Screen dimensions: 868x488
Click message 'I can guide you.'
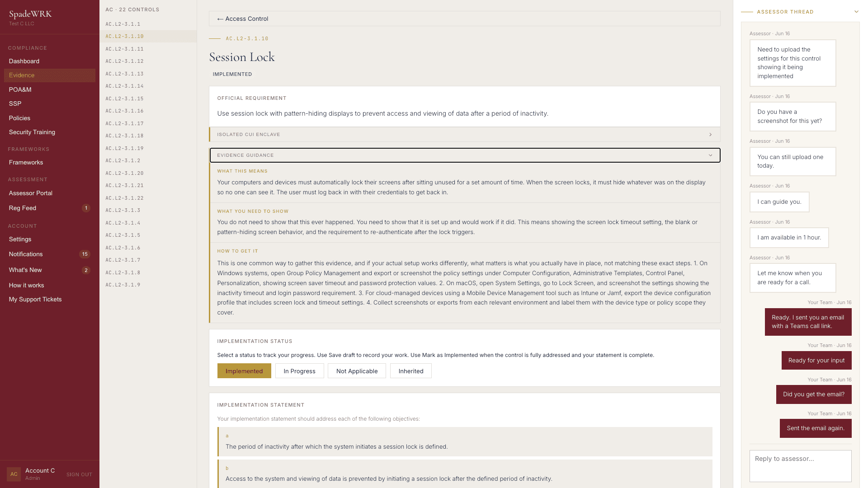pyautogui.click(x=779, y=202)
